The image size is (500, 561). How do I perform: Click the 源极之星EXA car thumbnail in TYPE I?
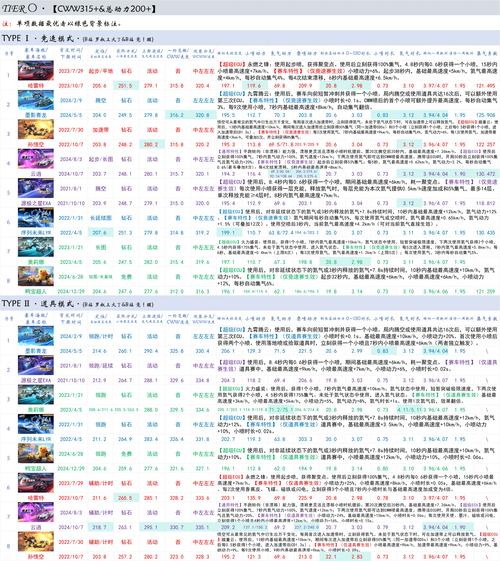(36, 188)
